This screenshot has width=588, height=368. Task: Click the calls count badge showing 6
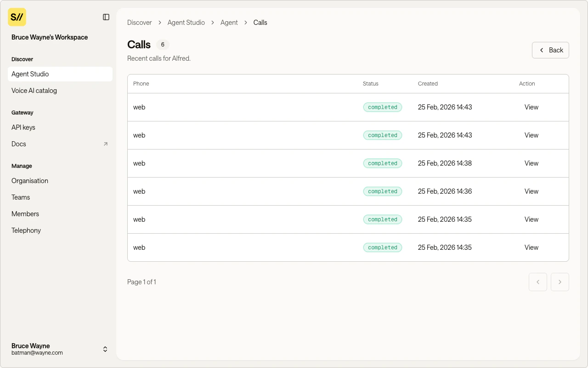163,45
